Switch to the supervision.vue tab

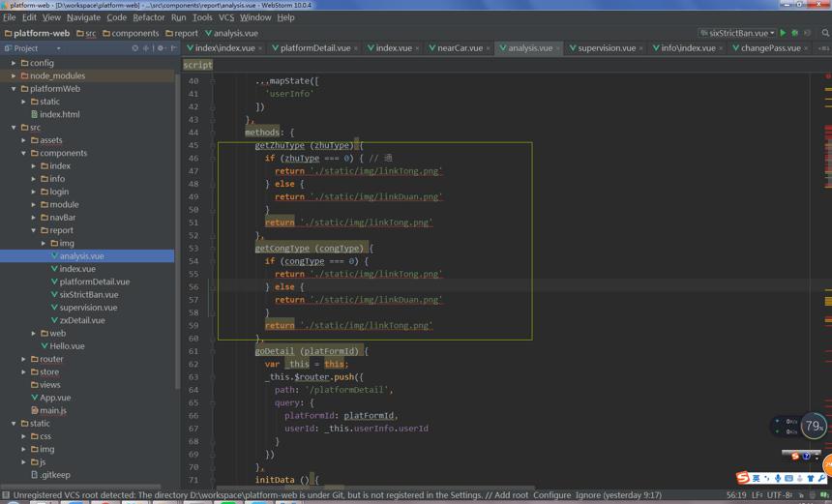[606, 48]
